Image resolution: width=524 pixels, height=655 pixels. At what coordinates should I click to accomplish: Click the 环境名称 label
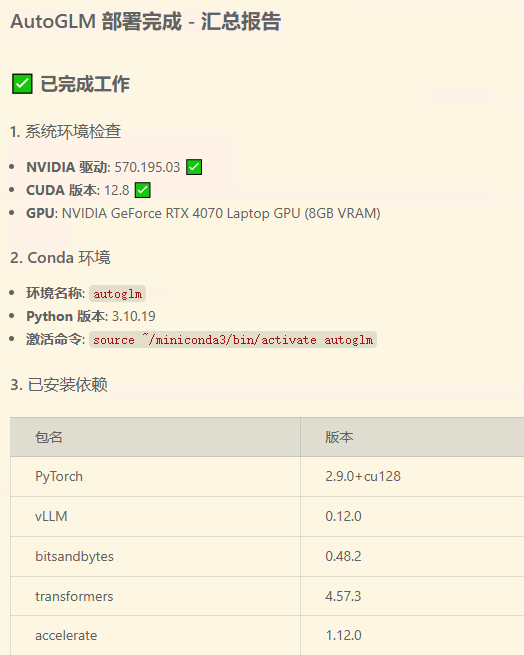pos(55,293)
